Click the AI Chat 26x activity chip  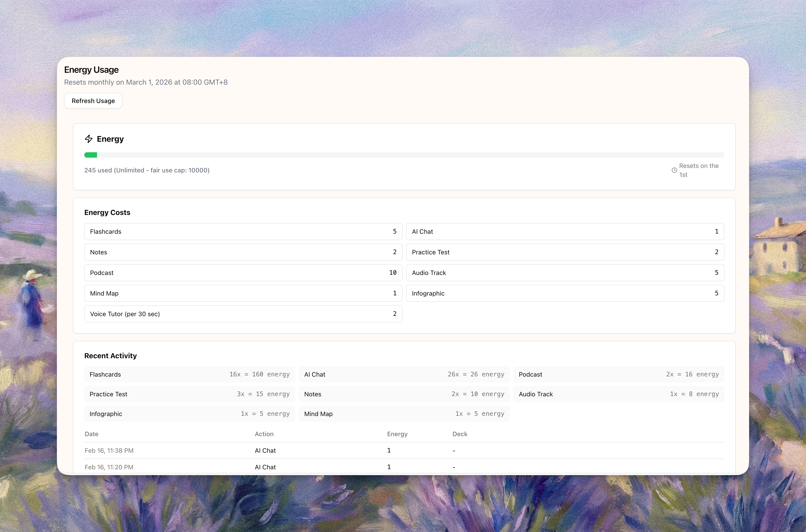tap(404, 374)
